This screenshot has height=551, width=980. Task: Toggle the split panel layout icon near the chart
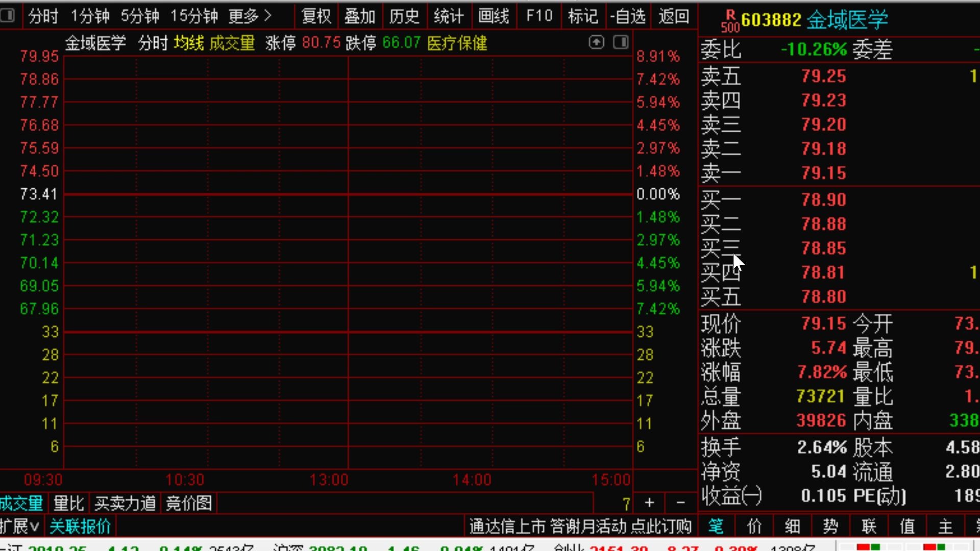click(620, 42)
